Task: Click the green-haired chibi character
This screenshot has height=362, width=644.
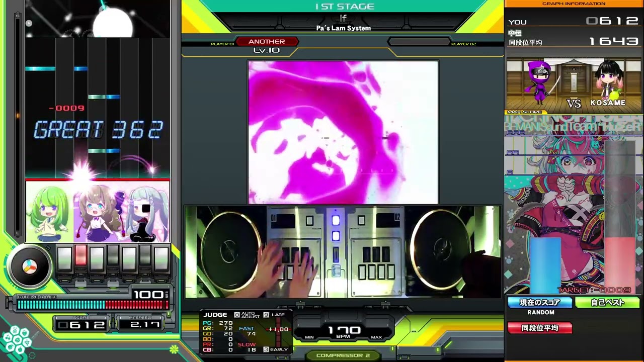Action: (50, 213)
